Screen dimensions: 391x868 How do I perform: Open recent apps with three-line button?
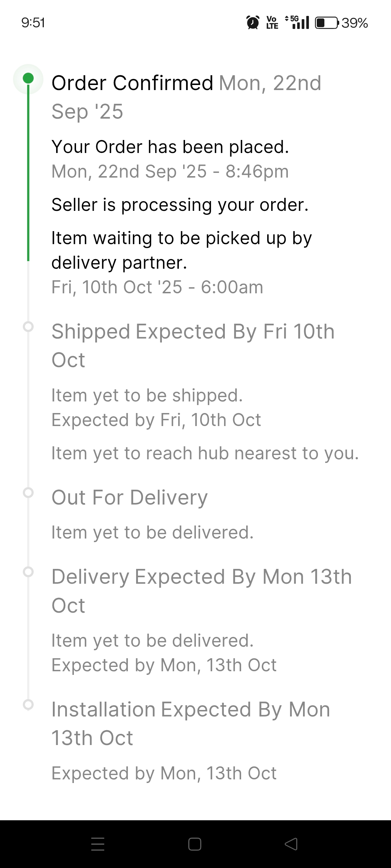click(98, 844)
